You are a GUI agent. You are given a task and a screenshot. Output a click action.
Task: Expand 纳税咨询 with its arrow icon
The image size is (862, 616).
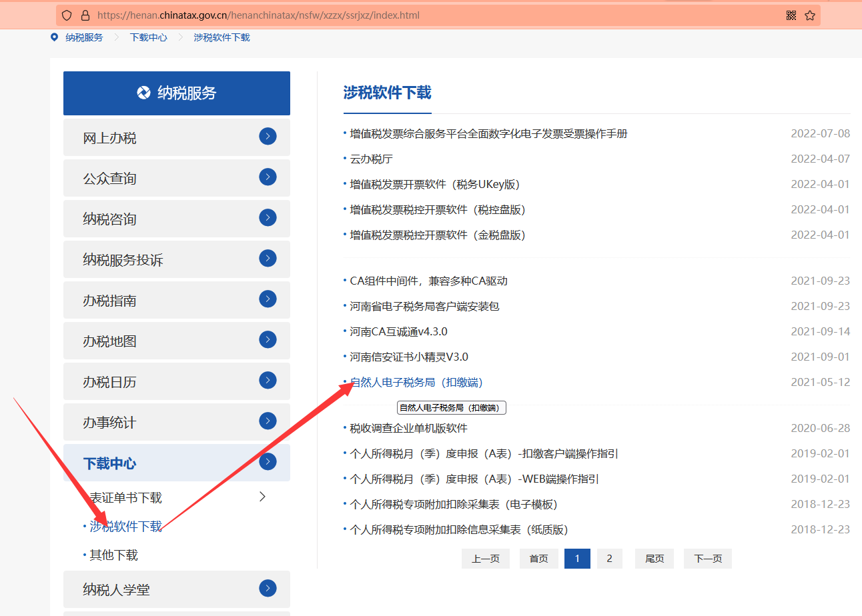[x=268, y=217]
